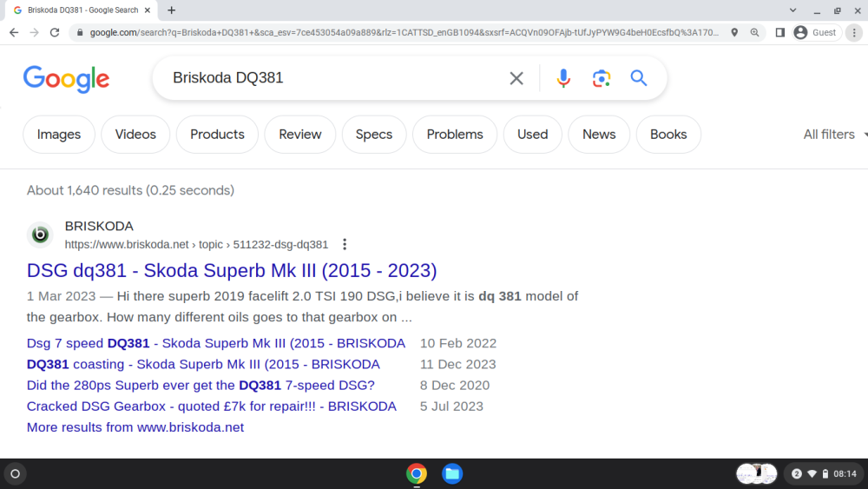Submit search with magnifier button
This screenshot has width=868, height=489.
coord(639,78)
